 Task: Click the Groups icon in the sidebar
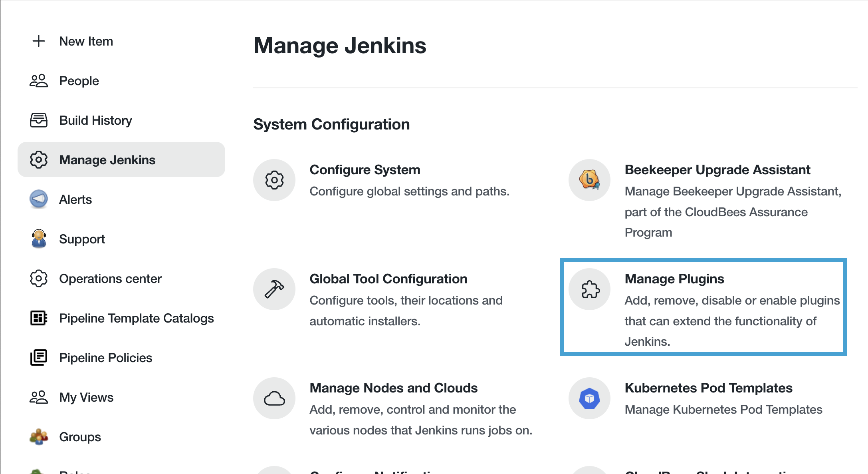pyautogui.click(x=38, y=437)
